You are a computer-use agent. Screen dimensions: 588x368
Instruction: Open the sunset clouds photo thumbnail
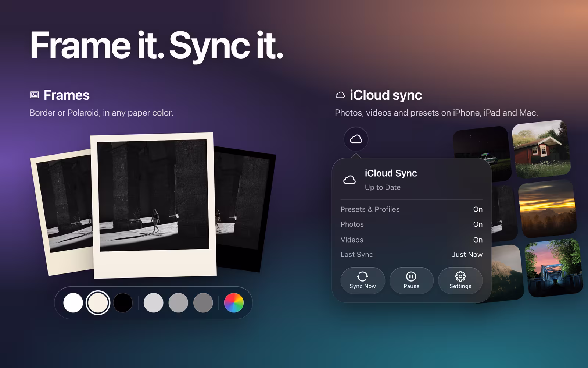(547, 209)
